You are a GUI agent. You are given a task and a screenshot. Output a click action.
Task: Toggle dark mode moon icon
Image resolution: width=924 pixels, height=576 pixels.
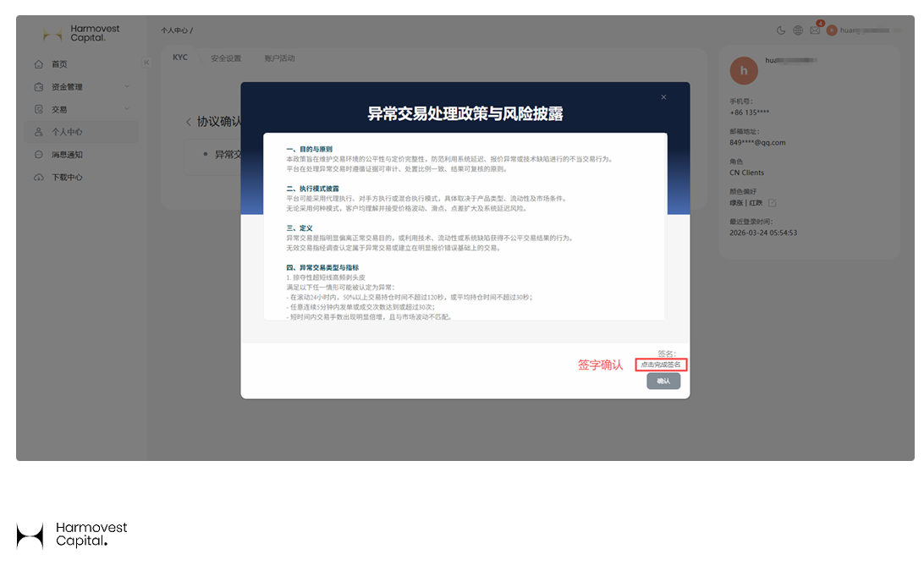[781, 30]
